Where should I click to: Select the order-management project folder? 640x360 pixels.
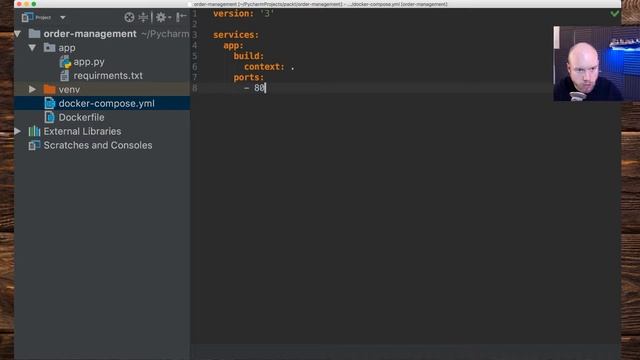pos(90,34)
